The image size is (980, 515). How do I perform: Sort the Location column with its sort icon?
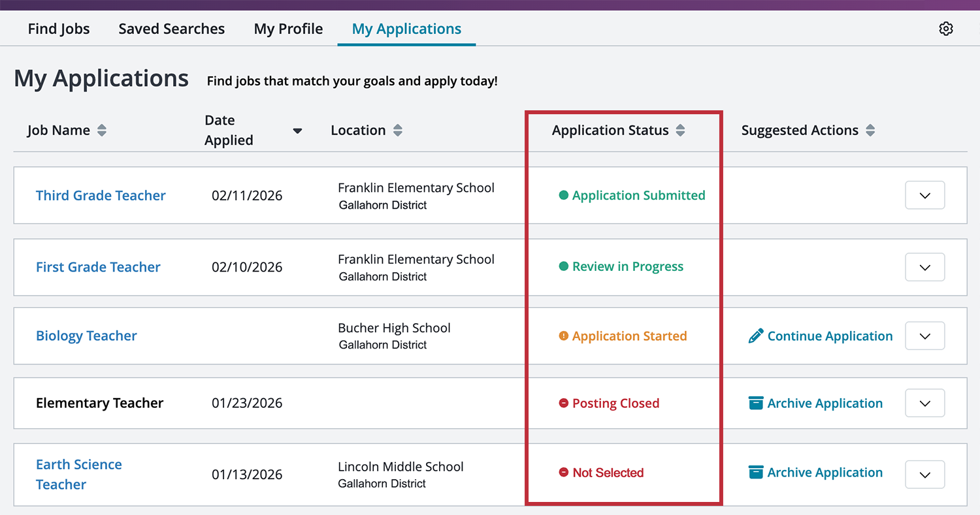(x=398, y=130)
